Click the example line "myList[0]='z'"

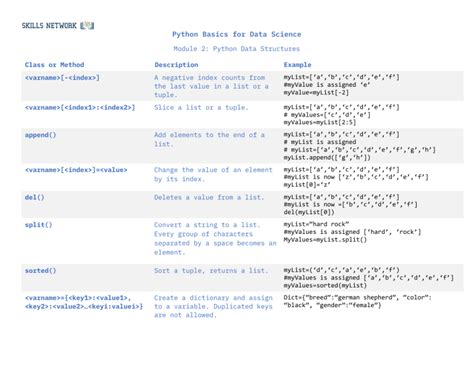(307, 185)
